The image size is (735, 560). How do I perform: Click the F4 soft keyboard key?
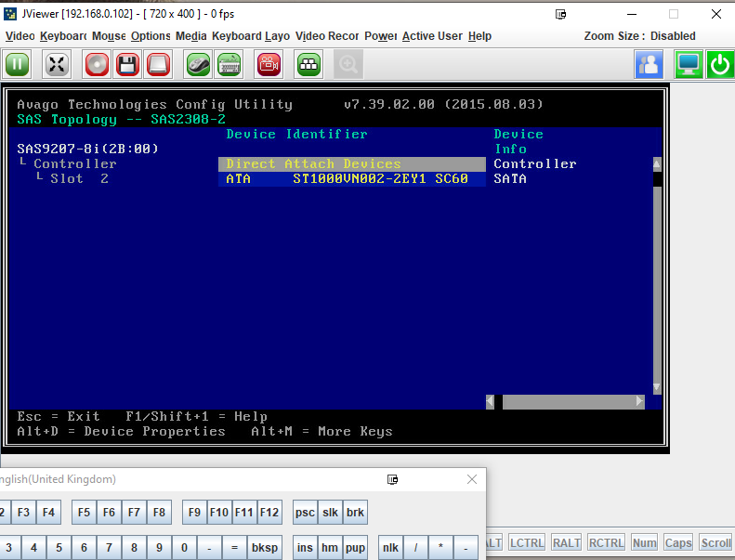(48, 513)
